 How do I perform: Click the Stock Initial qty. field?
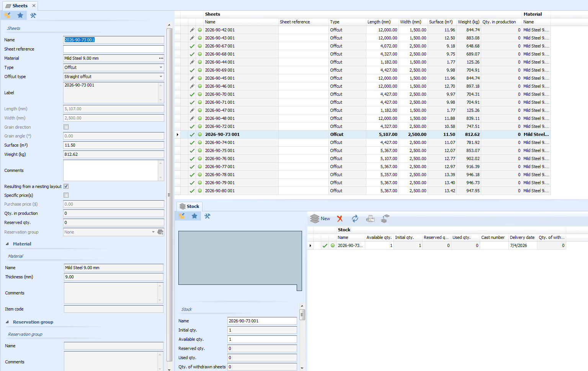click(262, 330)
